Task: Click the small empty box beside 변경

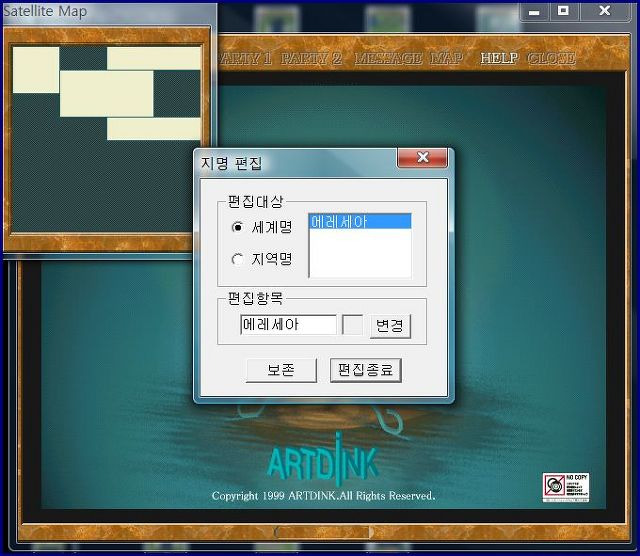Action: pyautogui.click(x=352, y=325)
